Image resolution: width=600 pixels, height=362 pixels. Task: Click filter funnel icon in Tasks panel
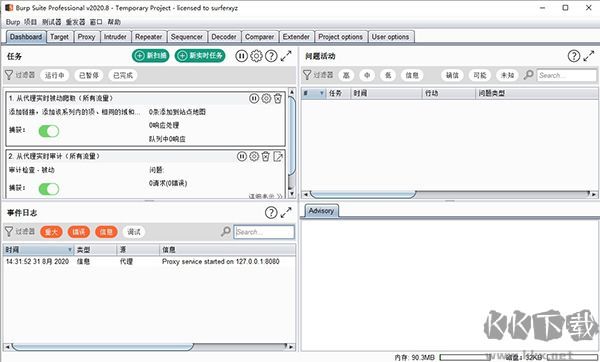pos(9,75)
